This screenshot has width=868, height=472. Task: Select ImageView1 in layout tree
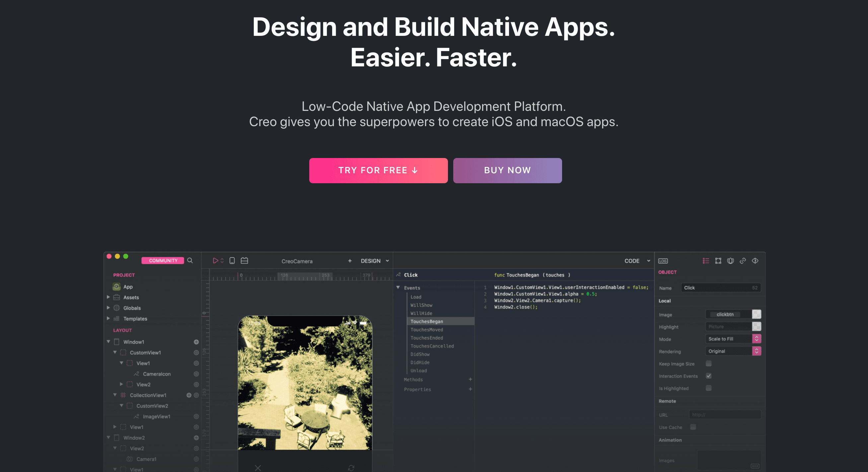(x=156, y=416)
